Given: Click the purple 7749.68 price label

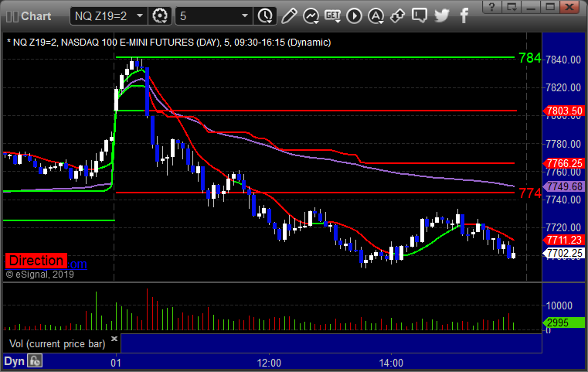Looking at the screenshot, I should click(x=563, y=186).
